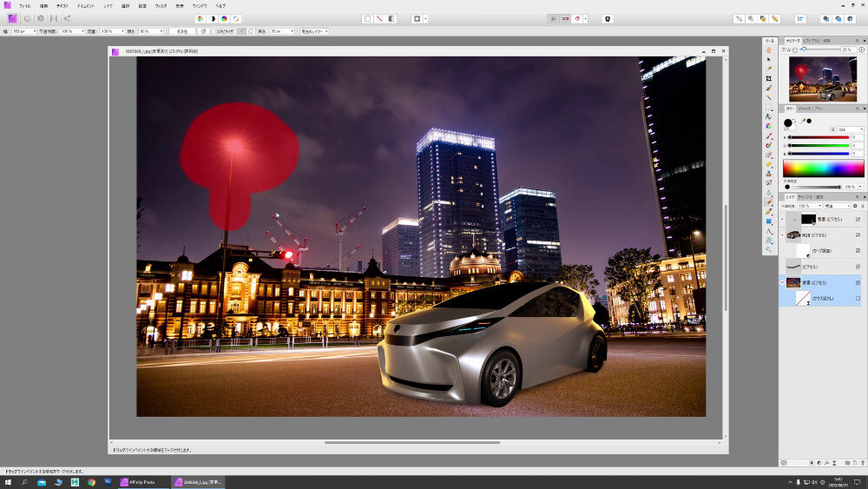Click the Align objects icon in toolbar
This screenshot has height=489, width=868.
point(799,18)
